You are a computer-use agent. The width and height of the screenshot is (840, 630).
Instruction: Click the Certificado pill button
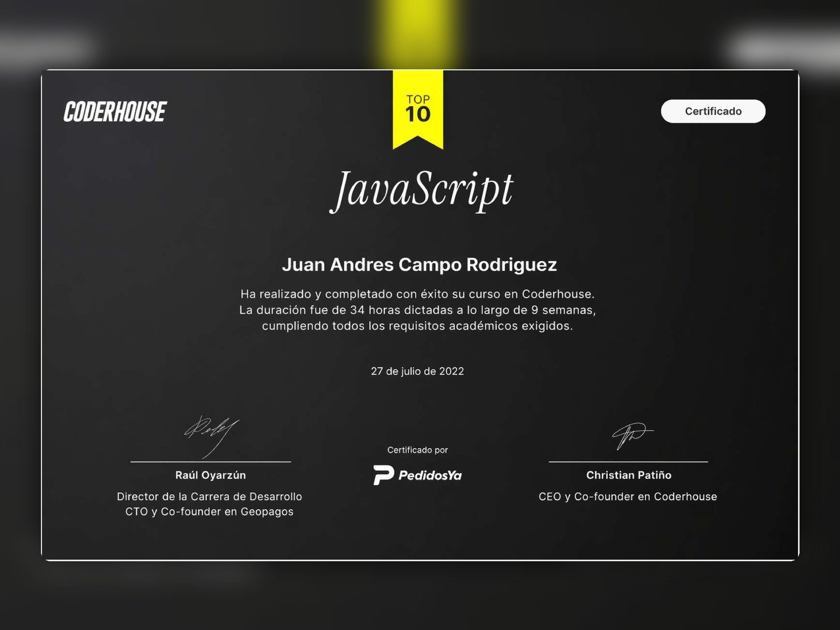pos(713,111)
